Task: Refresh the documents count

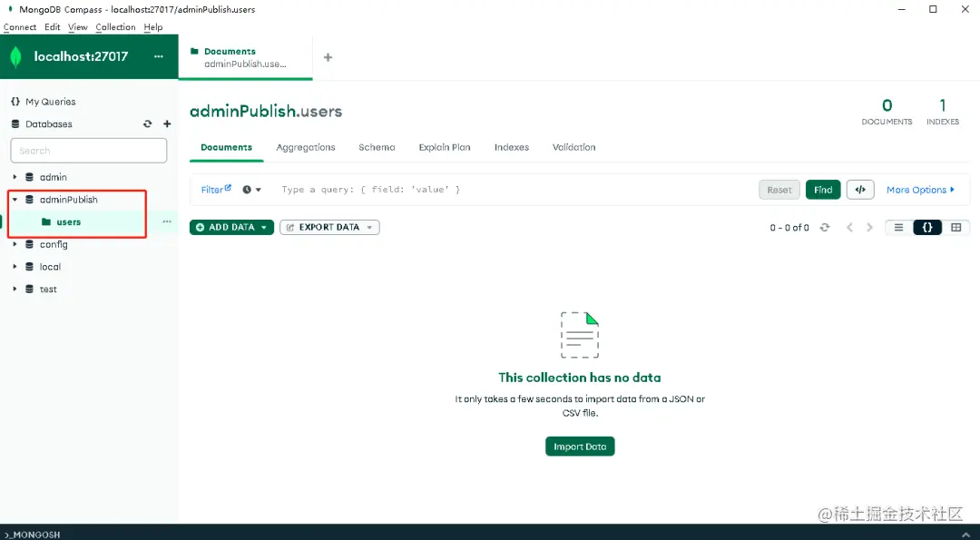Action: (x=824, y=228)
